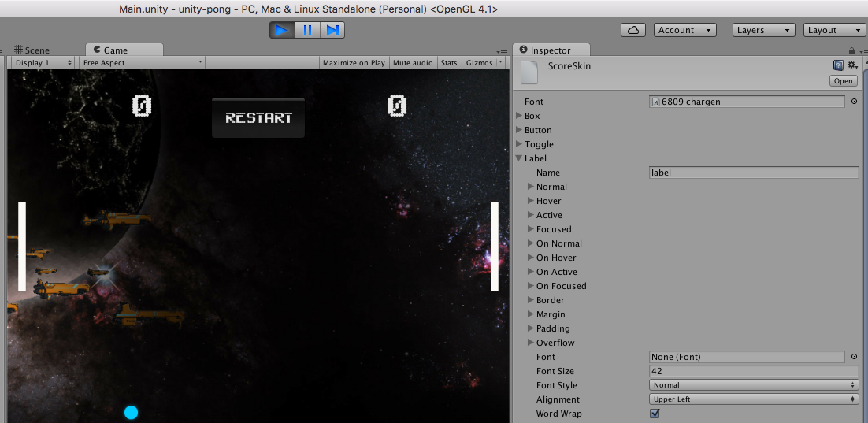Click the object picker beside None (Font)
This screenshot has width=868, height=423.
click(854, 357)
